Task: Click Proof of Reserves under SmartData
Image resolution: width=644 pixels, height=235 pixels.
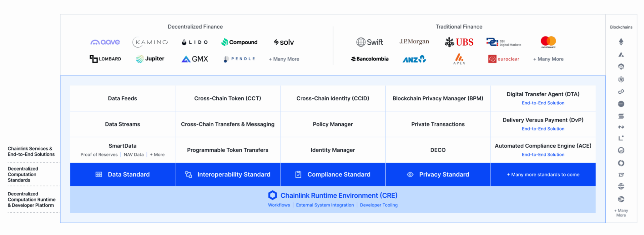Action: (99, 155)
